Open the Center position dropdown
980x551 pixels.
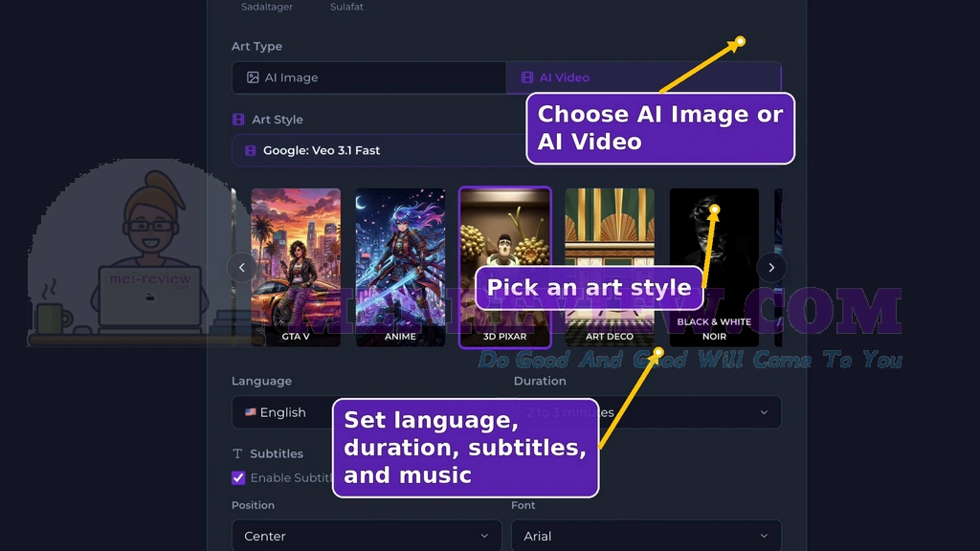tap(367, 536)
